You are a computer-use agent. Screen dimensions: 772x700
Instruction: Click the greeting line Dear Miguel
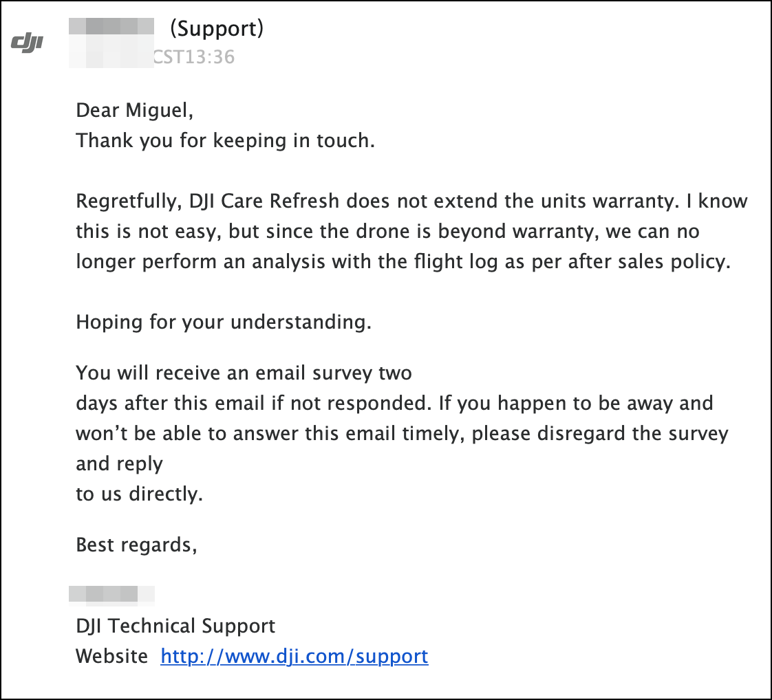(134, 110)
